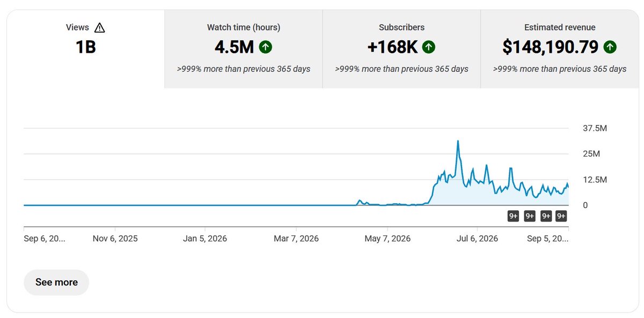Open the fourth 9+ video marker
Image resolution: width=644 pixels, height=318 pixels.
tap(561, 216)
